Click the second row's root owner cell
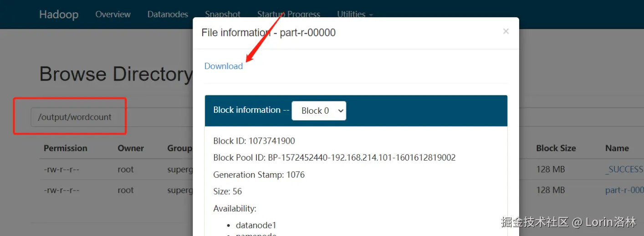 pyautogui.click(x=126, y=190)
